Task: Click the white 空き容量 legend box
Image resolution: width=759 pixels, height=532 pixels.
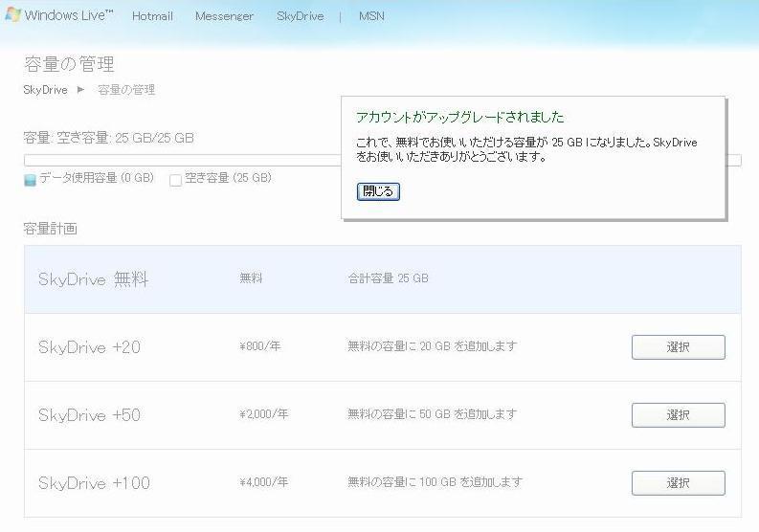Action: (176, 180)
